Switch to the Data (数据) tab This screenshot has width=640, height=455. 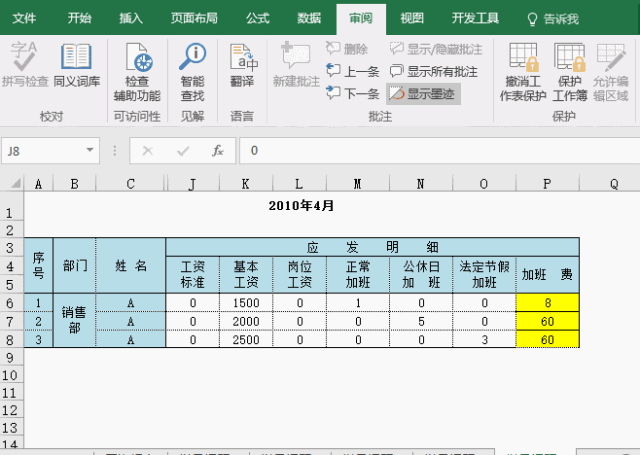coord(309,18)
